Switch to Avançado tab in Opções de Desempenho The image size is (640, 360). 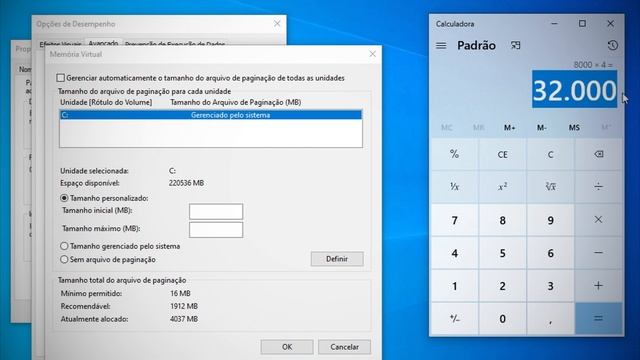click(103, 43)
